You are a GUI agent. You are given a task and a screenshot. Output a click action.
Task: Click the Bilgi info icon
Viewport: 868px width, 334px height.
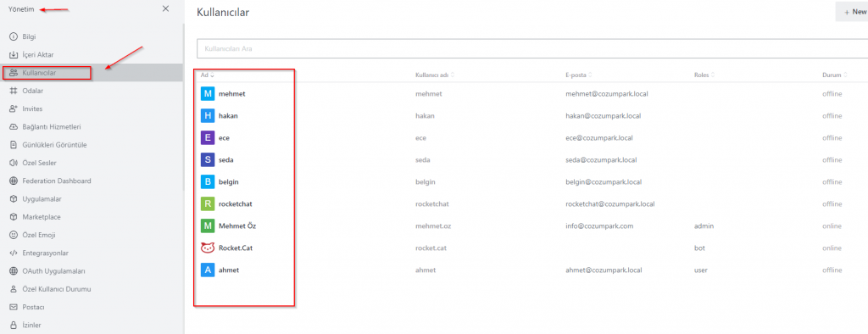pyautogui.click(x=14, y=36)
